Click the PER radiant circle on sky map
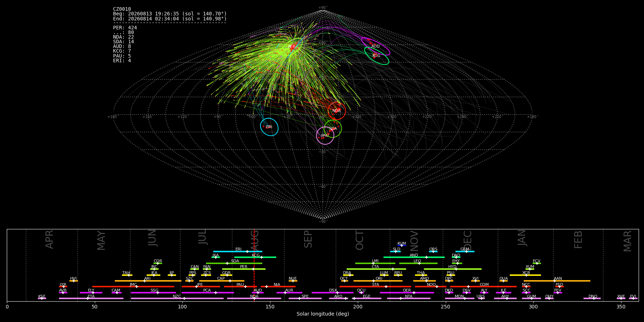 294,46
